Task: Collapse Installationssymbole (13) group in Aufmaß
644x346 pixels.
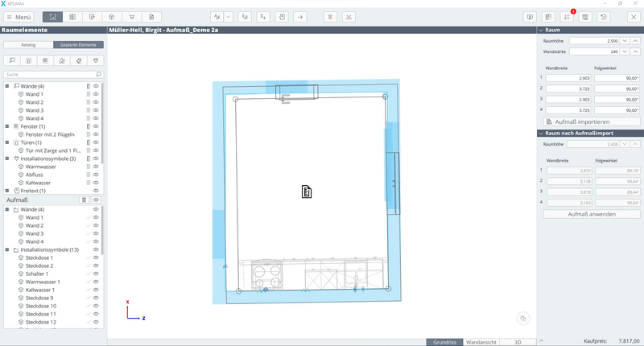Action: tap(6, 250)
